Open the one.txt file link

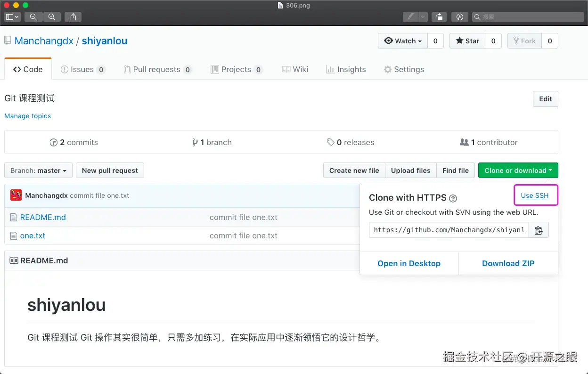coord(33,236)
